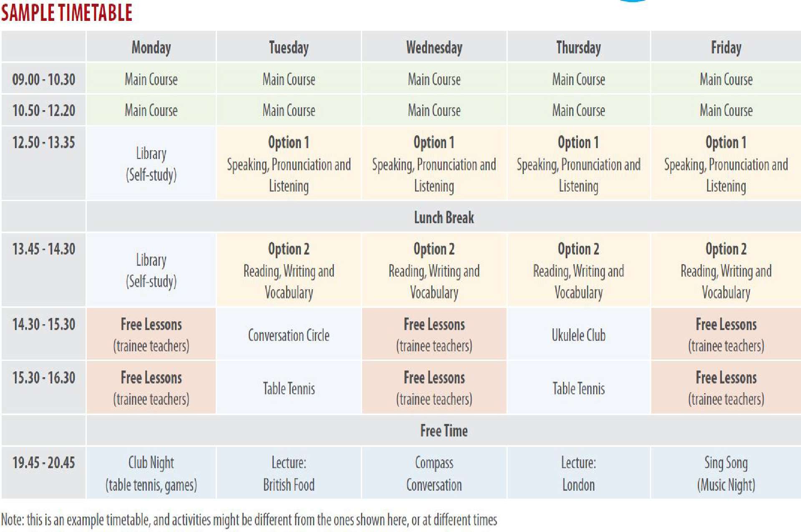Viewport: 801px width, 532px height.
Task: Select Monday's Club Night cell
Action: (x=151, y=473)
